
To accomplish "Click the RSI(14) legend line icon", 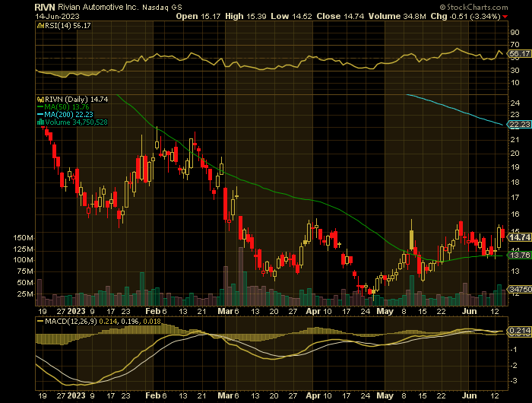I will pyautogui.click(x=41, y=25).
